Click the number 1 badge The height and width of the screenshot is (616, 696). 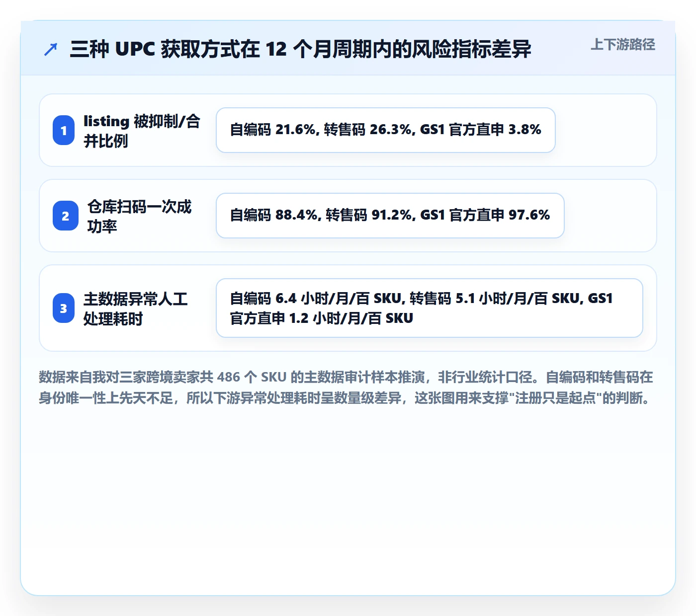pyautogui.click(x=64, y=130)
